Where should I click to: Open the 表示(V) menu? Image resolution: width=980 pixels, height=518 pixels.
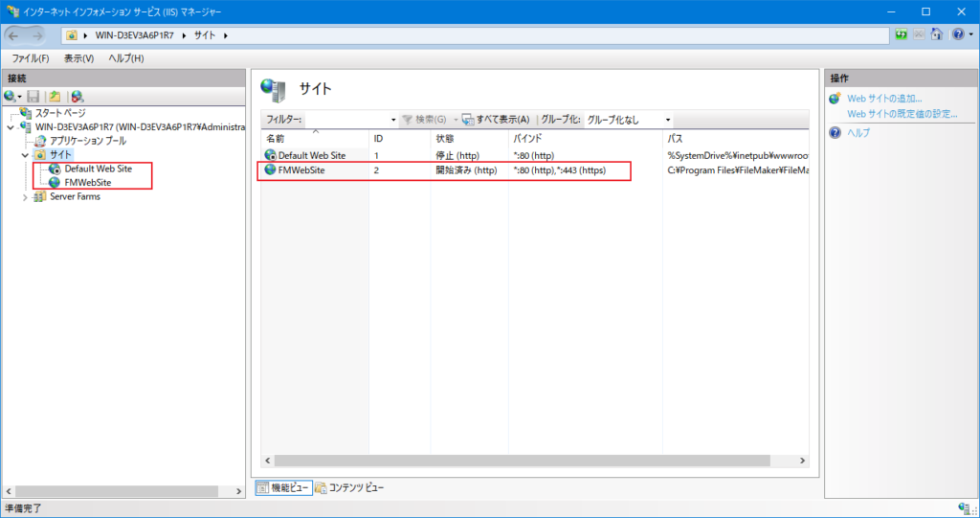point(78,58)
